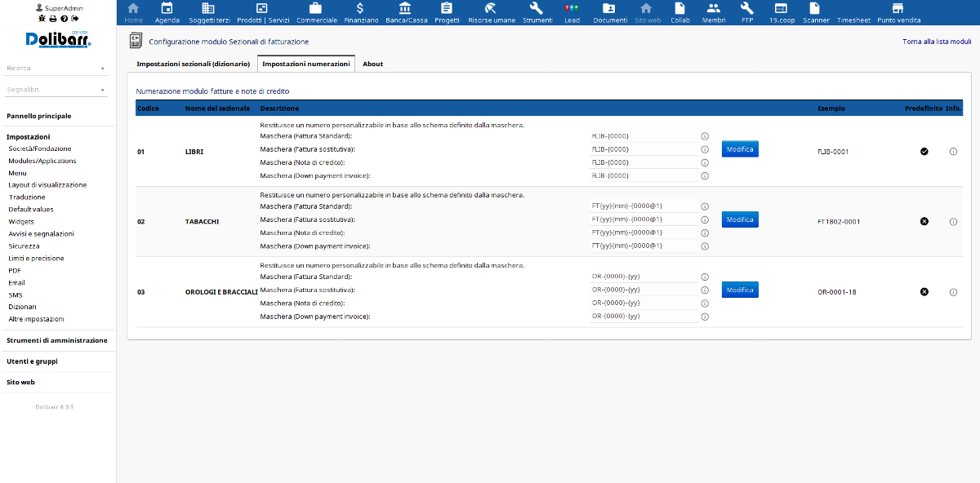Open the Agenda calendar module
980x483 pixels.
167,12
